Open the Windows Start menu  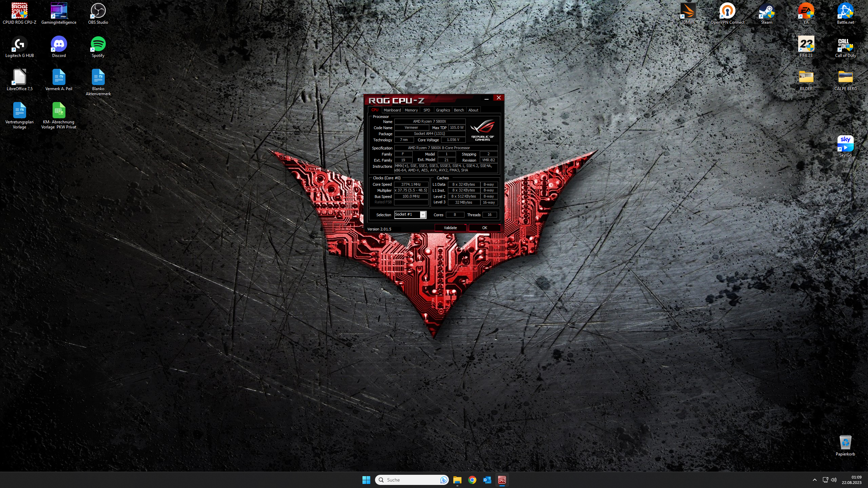[x=366, y=480]
